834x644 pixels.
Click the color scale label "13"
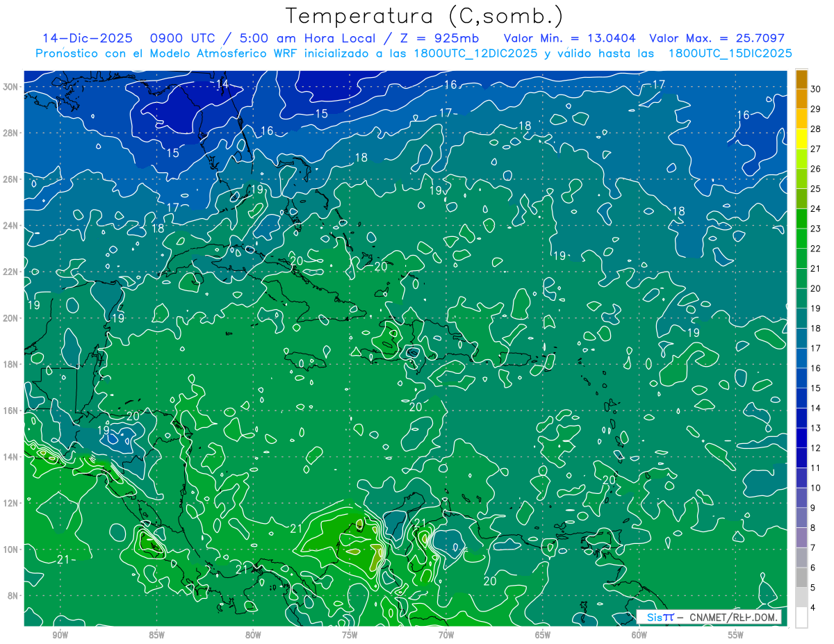click(x=815, y=428)
